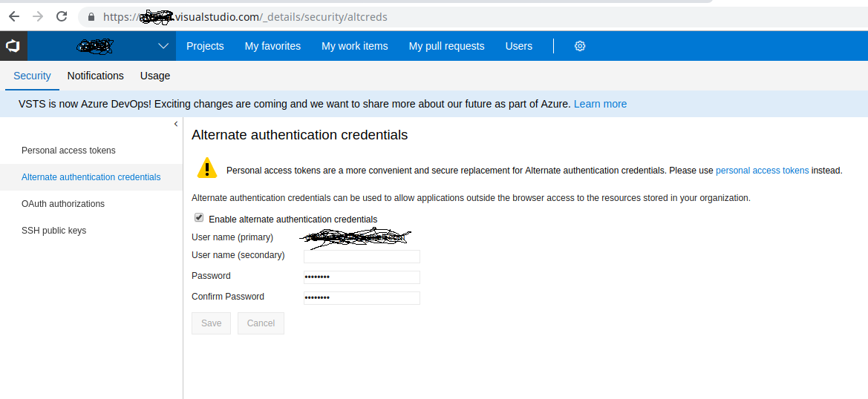
Task: Switch to the Usage tab
Action: [155, 76]
